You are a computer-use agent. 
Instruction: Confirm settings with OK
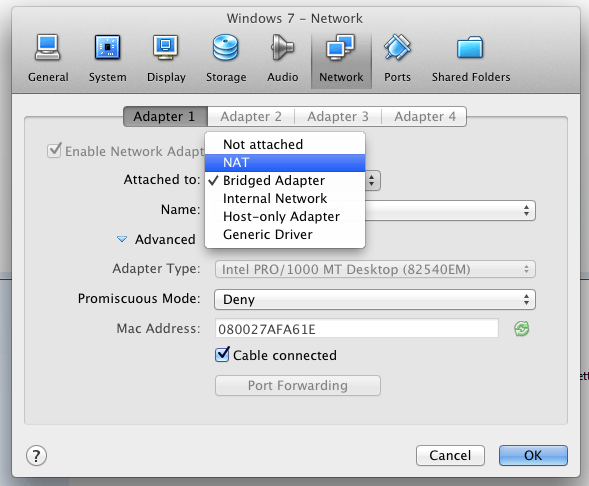[533, 456]
